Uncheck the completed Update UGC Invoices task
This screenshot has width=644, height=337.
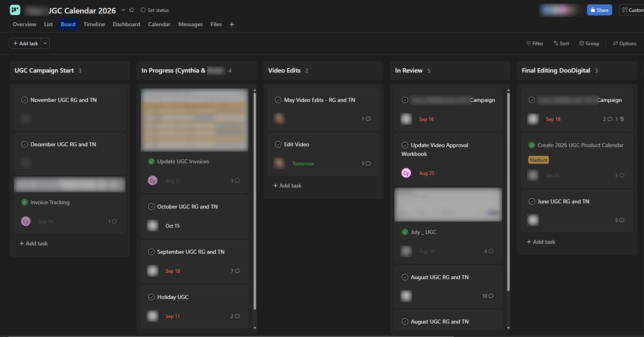coord(151,161)
